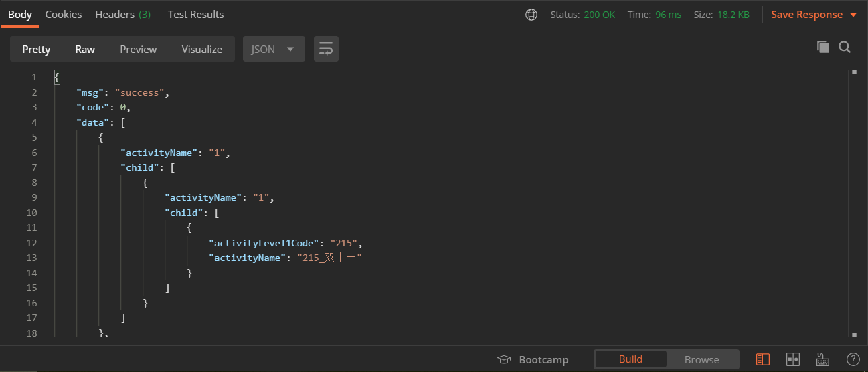Open keyboard shortcuts icon

823,359
